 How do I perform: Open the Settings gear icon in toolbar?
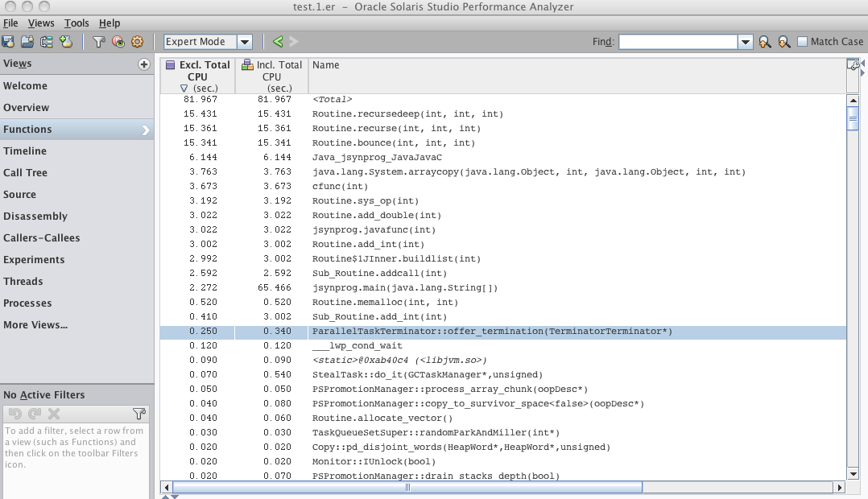click(137, 42)
